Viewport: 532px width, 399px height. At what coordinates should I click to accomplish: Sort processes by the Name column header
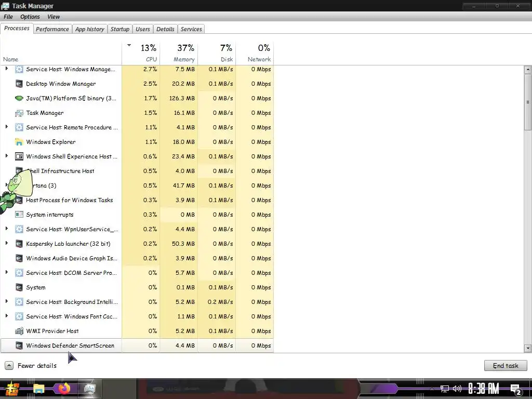click(61, 53)
